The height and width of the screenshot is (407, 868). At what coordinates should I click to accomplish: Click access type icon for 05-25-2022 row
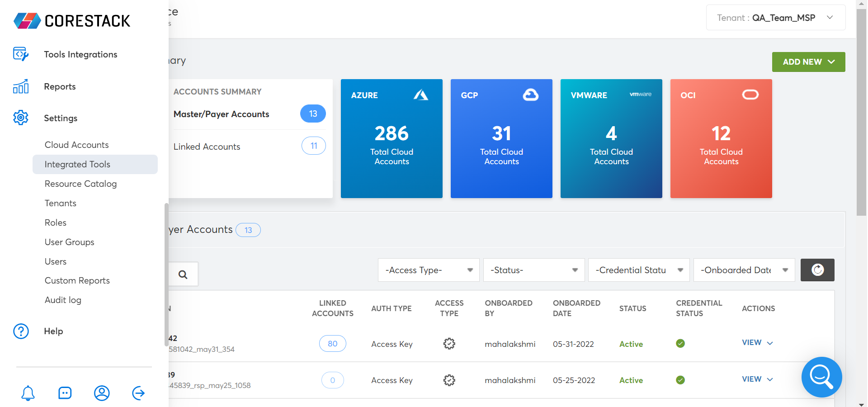(x=449, y=380)
